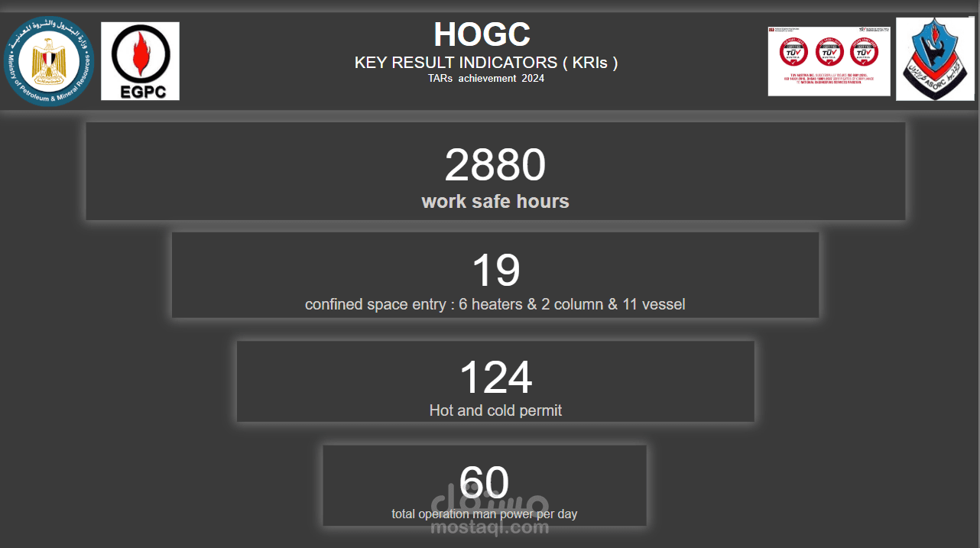Viewport: 980px width, 548px height.
Task: Select the 60 man power value
Action: 484,482
